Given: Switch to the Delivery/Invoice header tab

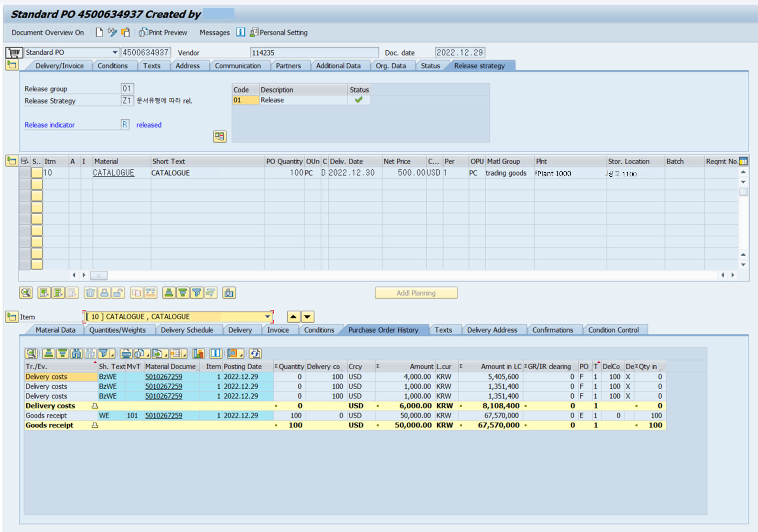Looking at the screenshot, I should point(60,66).
